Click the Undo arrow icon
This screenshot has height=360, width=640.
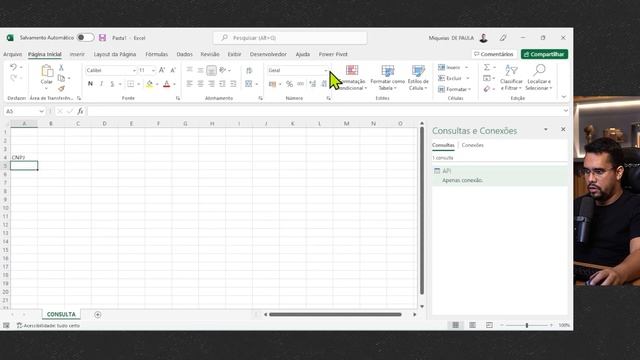tap(13, 67)
